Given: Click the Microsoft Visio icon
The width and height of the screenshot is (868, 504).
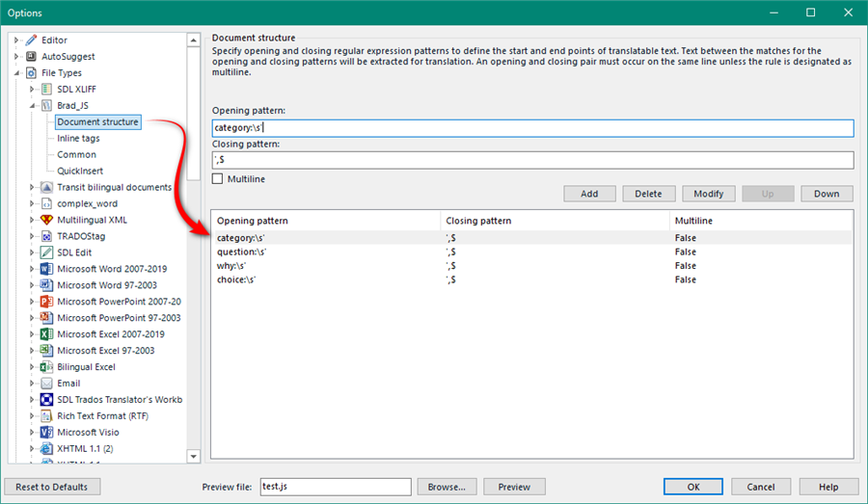Looking at the screenshot, I should tap(47, 432).
